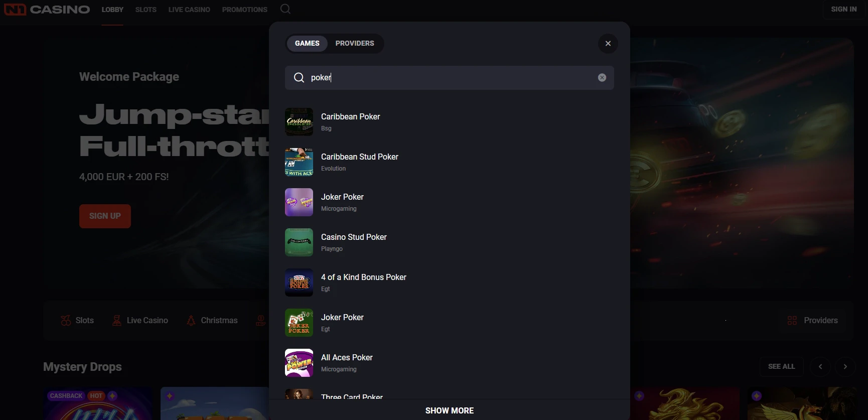Open the Providers grid filter
Screen dimensions: 868x420
click(812, 321)
